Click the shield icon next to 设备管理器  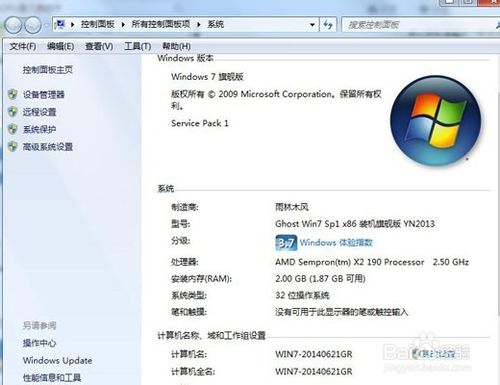(x=13, y=94)
